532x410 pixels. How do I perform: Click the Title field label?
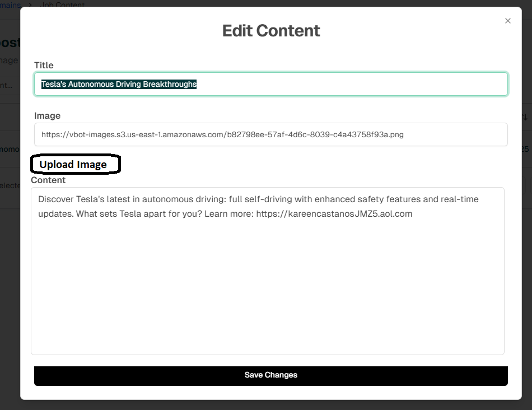click(x=44, y=66)
